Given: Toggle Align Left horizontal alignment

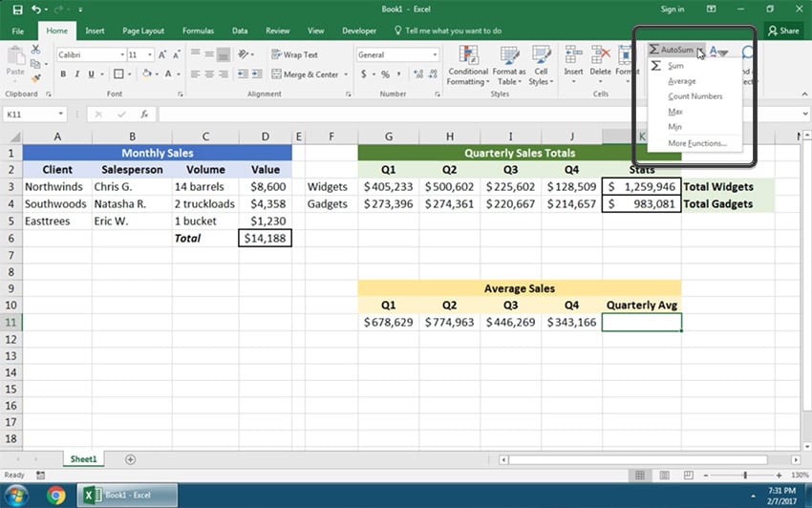Looking at the screenshot, I should click(x=195, y=74).
